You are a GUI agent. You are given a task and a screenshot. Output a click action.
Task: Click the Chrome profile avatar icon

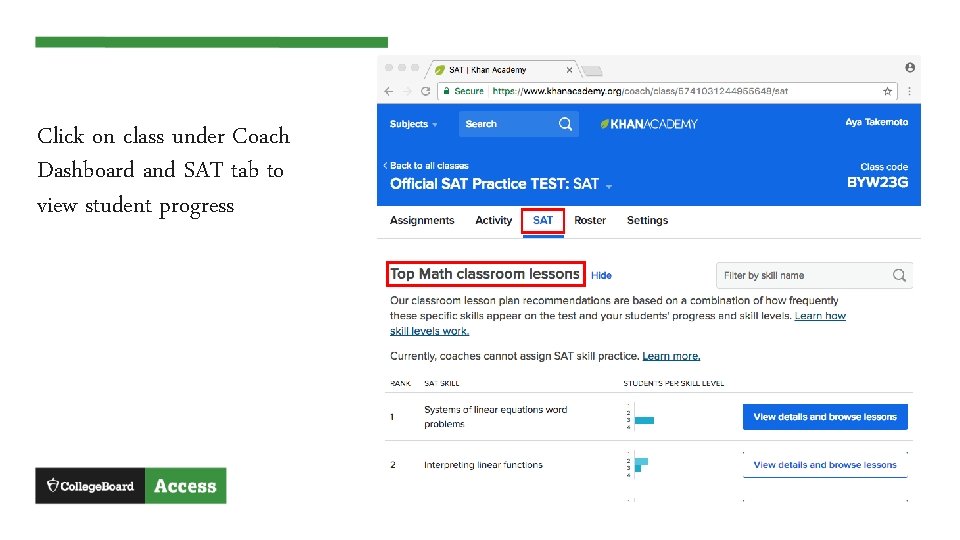tap(910, 67)
